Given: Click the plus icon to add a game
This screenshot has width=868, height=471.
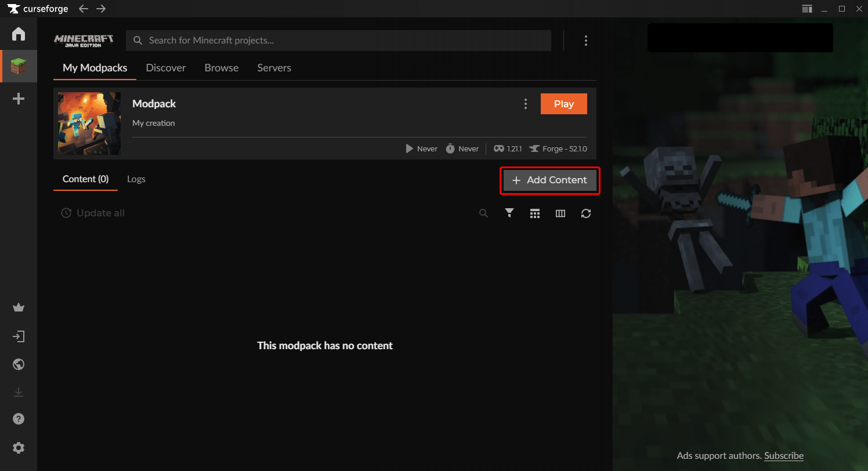Looking at the screenshot, I should (x=19, y=99).
